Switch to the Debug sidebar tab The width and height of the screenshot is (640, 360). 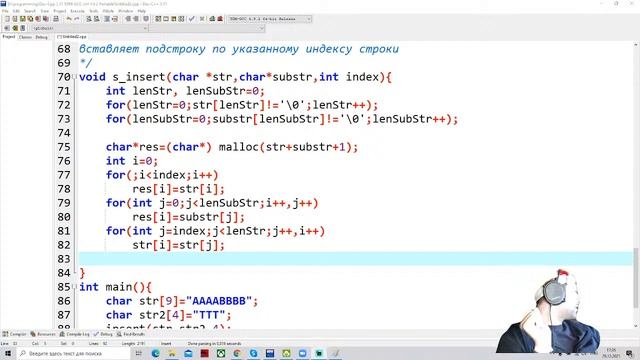coord(41,37)
